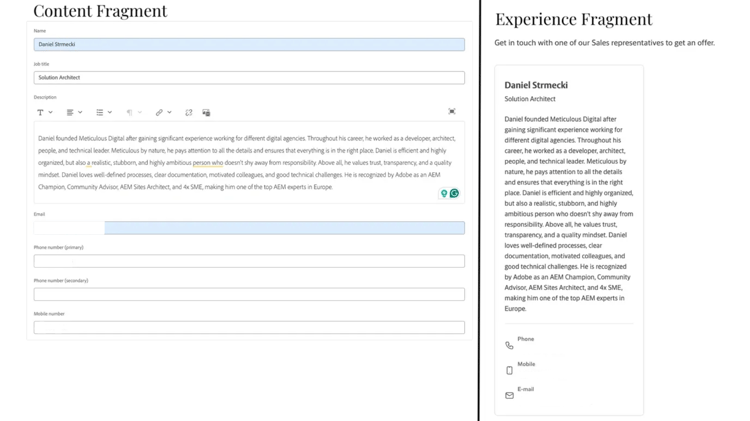This screenshot has height=421, width=750.
Task: Click the 'Experience Fragment' heading
Action: pyautogui.click(x=574, y=19)
